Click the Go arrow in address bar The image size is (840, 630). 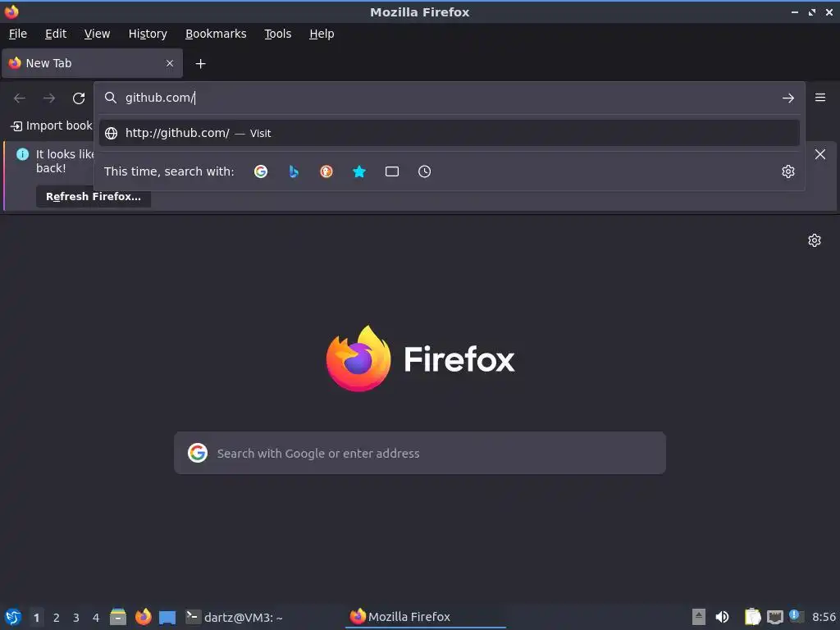tap(788, 98)
